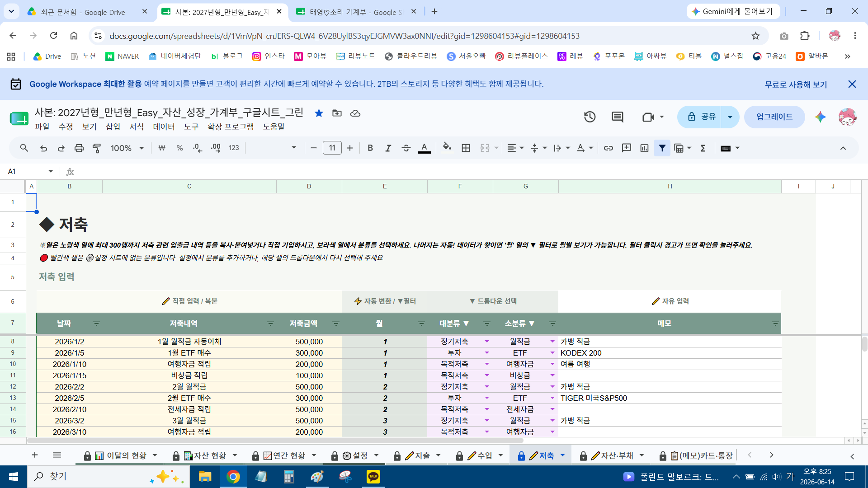This screenshot has height=488, width=868.
Task: Open text color picker
Action: pyautogui.click(x=424, y=148)
